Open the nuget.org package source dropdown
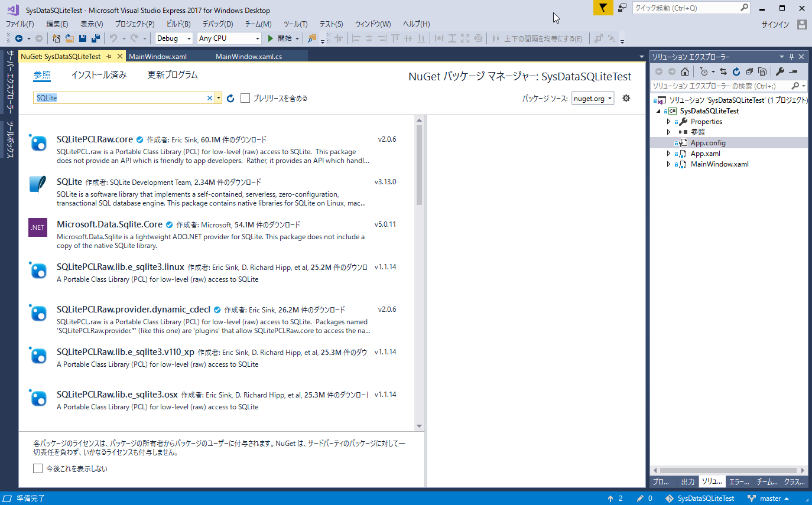This screenshot has width=812, height=505. [x=593, y=98]
